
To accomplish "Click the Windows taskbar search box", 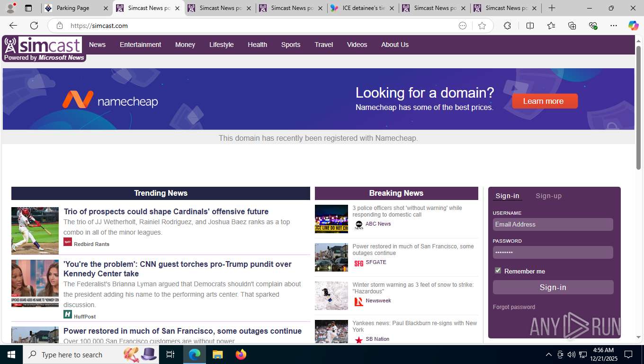I will click(91, 355).
